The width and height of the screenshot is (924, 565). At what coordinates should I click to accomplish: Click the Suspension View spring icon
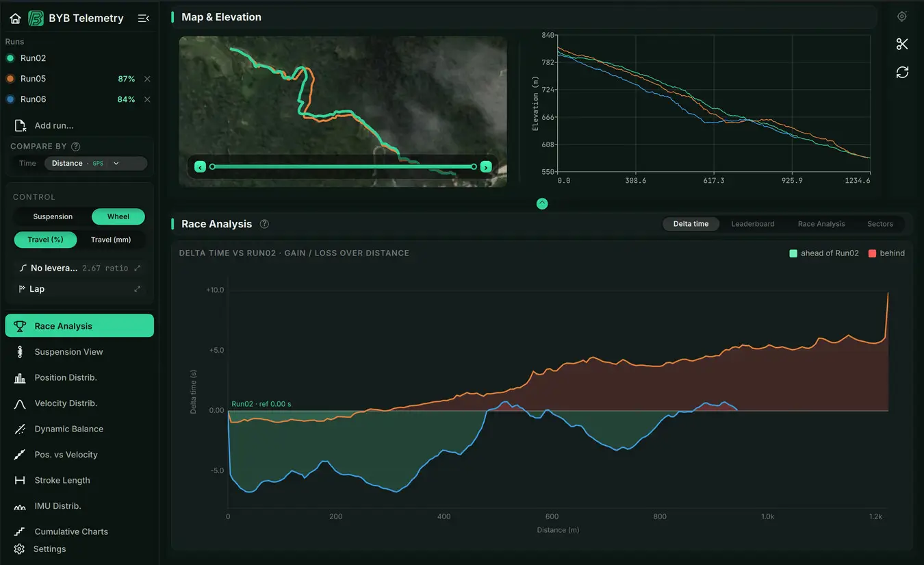click(20, 352)
